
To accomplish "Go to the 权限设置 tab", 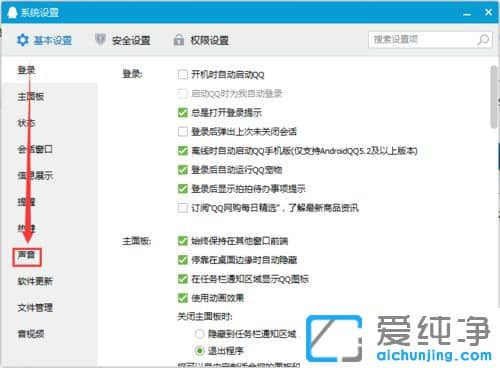I will click(201, 40).
